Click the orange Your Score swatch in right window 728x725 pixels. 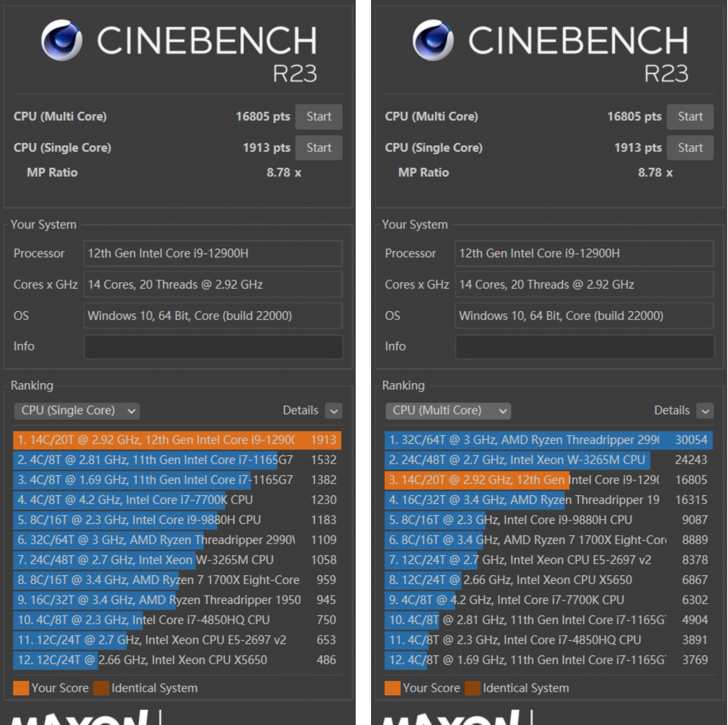point(392,688)
